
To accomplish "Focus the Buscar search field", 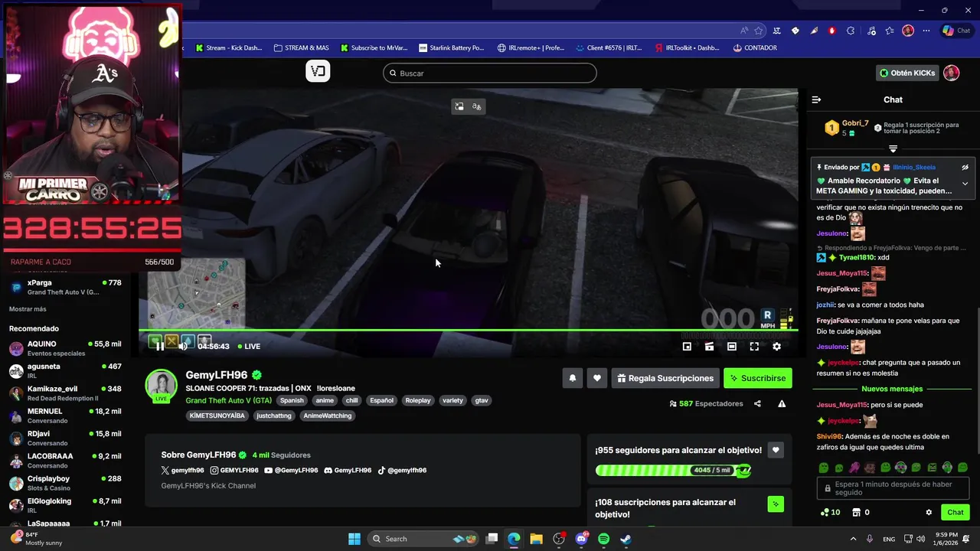I will (490, 73).
